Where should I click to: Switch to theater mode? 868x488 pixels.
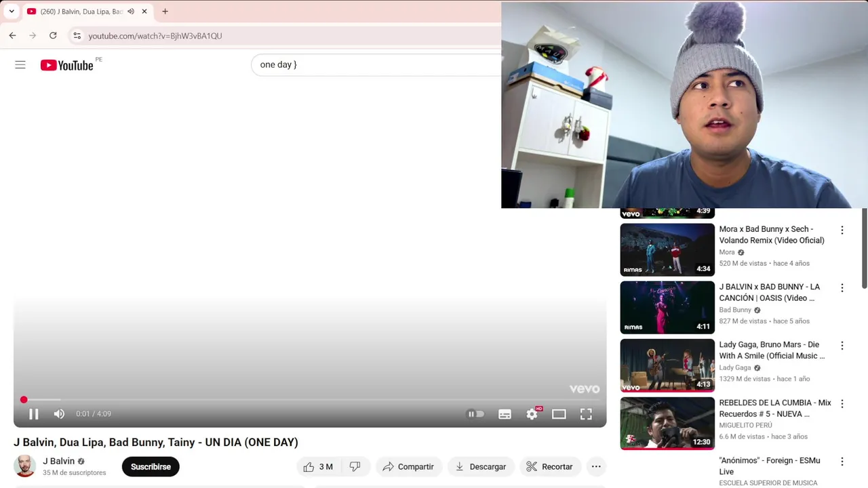[559, 414]
